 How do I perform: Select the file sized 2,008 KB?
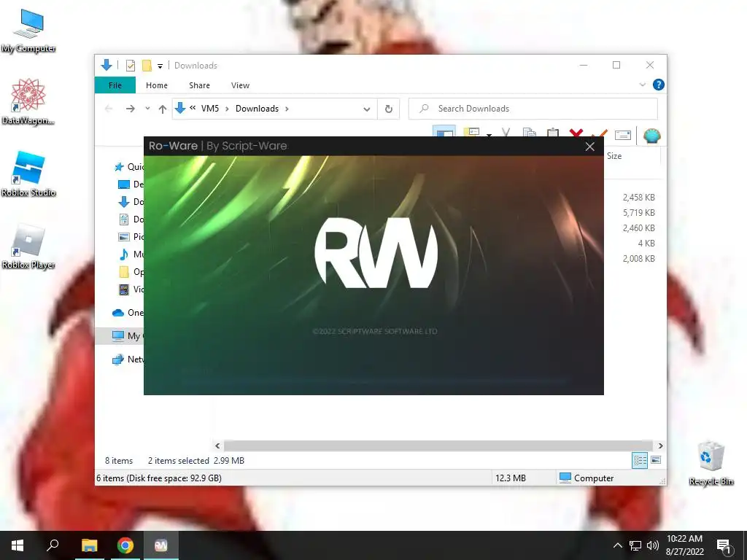[638, 258]
